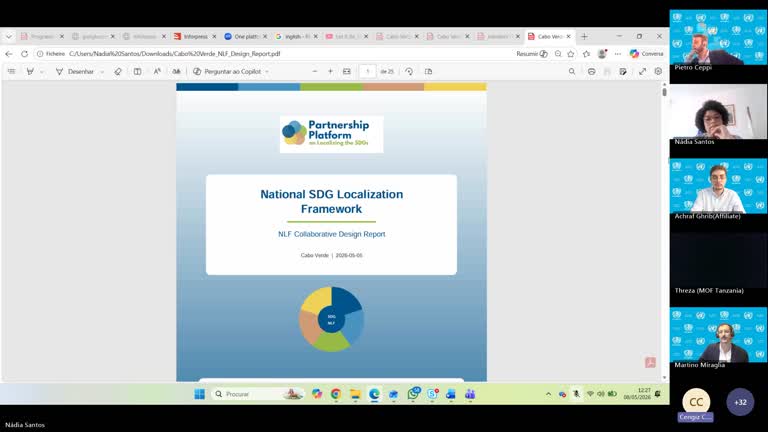
Task: Activate the Desenhar draw tool
Action: pos(75,72)
